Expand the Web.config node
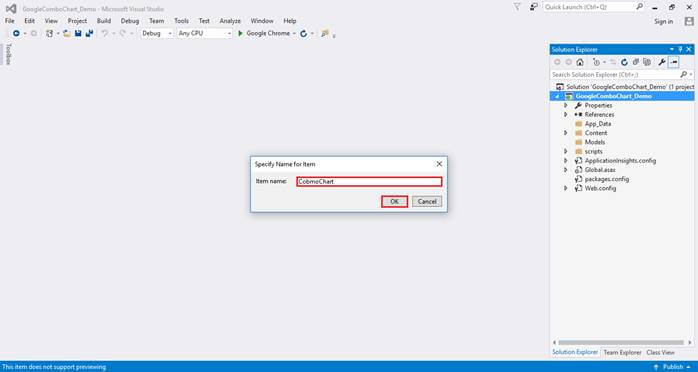The height and width of the screenshot is (372, 698). (566, 188)
